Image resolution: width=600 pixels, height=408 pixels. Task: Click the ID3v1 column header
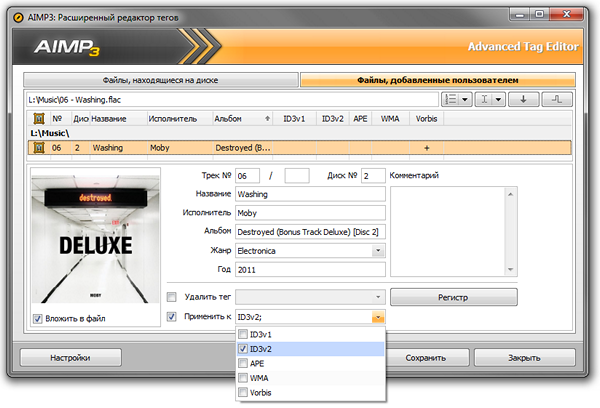(x=294, y=119)
